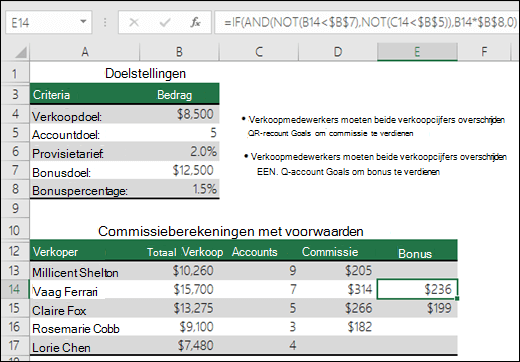Open the Name Box dropdown arrow
Image resolution: width=520 pixels, height=362 pixels.
point(83,22)
